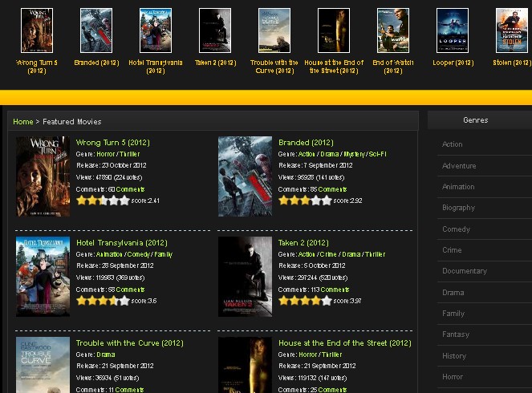Open Branded (2012) title in featured list
The image size is (532, 393).
point(306,143)
